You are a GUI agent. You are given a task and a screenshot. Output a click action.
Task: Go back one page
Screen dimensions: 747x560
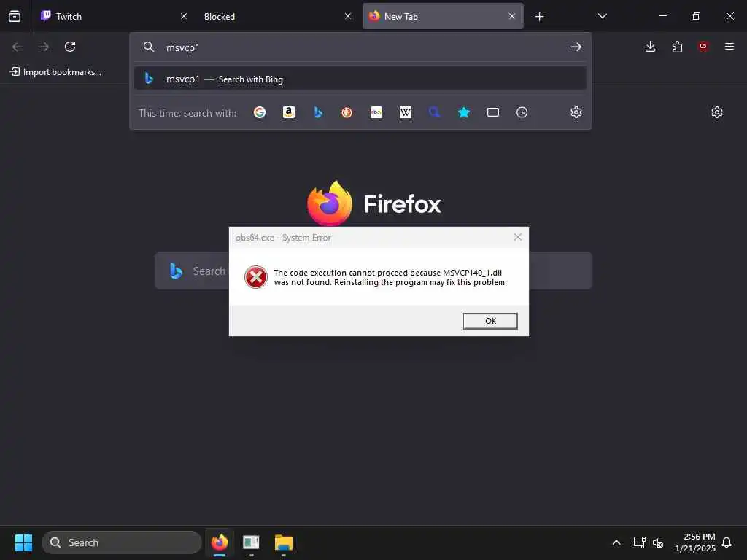click(18, 47)
